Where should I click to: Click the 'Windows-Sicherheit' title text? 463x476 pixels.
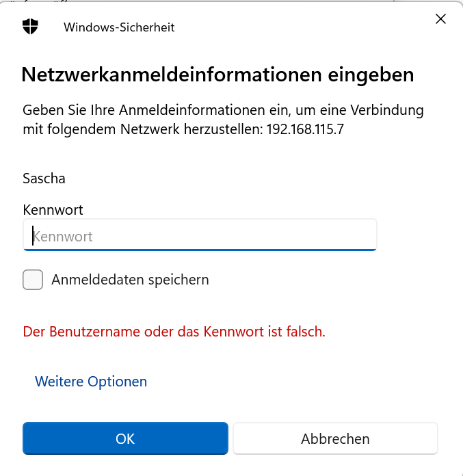click(x=119, y=27)
